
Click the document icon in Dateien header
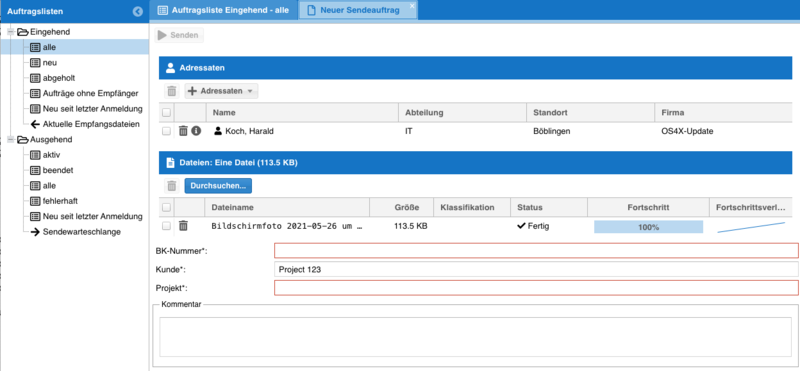170,163
